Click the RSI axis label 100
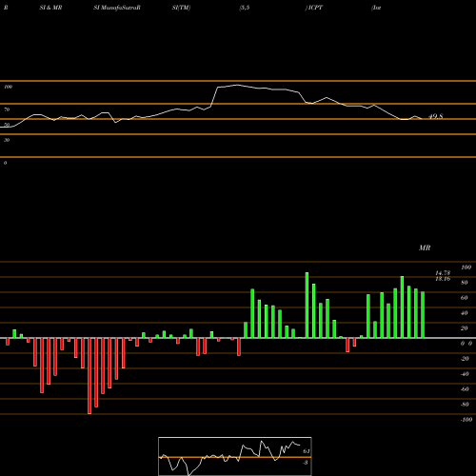The width and height of the screenshot is (476, 476). 8,87
